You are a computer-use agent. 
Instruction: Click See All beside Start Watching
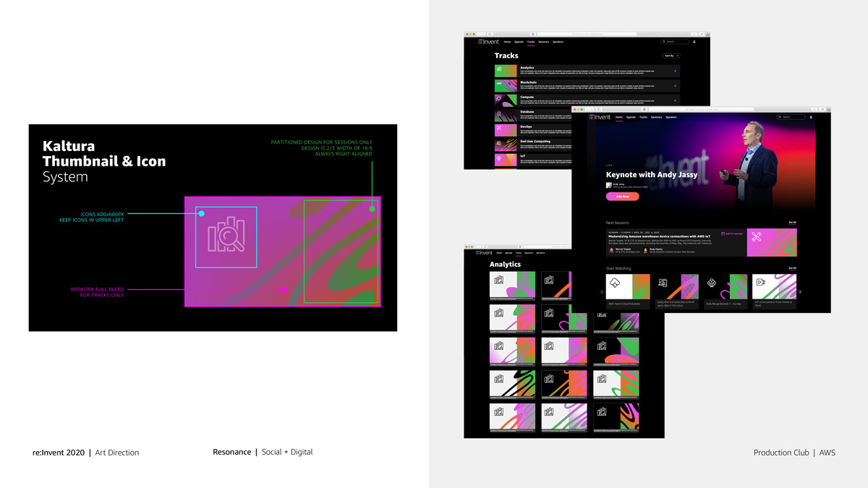[x=792, y=268]
